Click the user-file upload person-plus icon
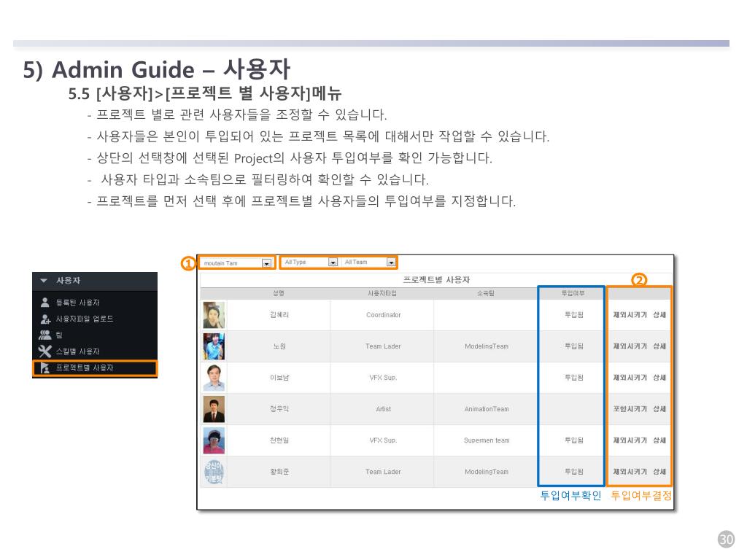This screenshot has width=747, height=560. click(45, 319)
